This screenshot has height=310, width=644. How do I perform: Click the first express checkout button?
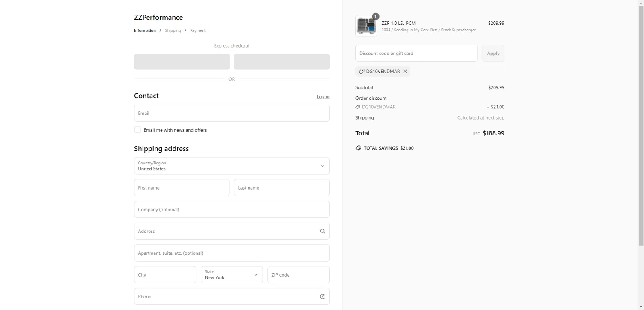182,62
